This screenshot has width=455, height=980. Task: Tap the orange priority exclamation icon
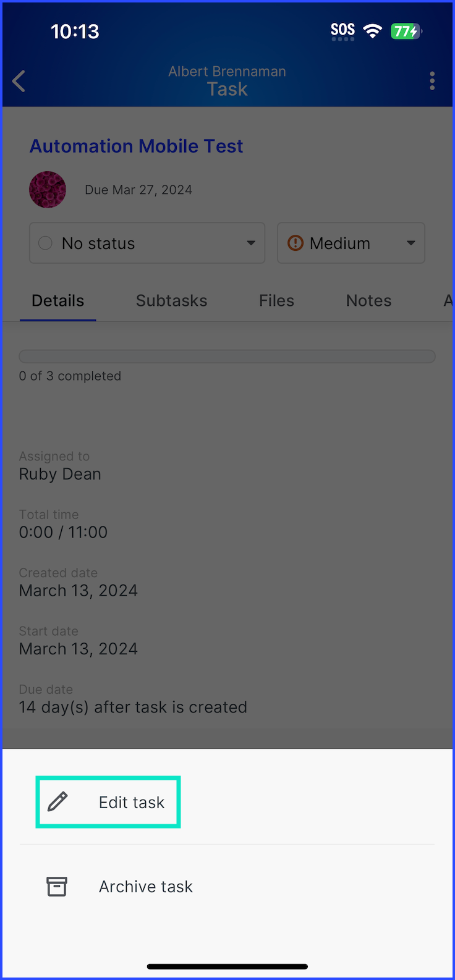click(x=296, y=243)
